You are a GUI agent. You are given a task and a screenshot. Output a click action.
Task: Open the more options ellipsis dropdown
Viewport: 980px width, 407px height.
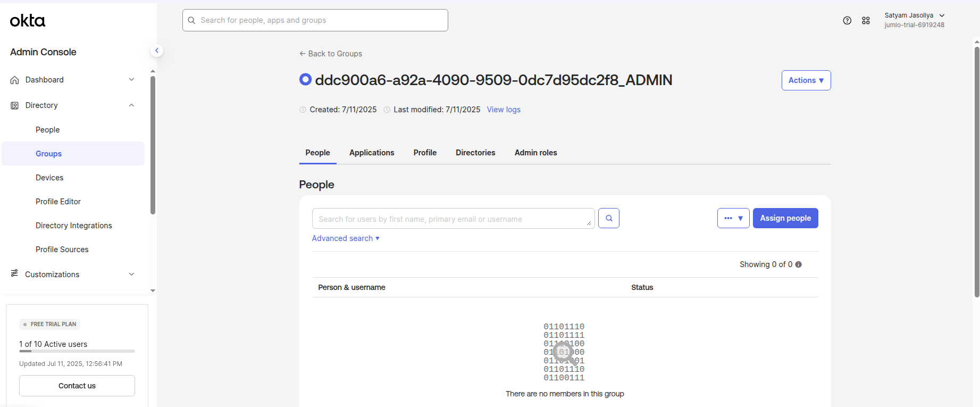(x=733, y=218)
